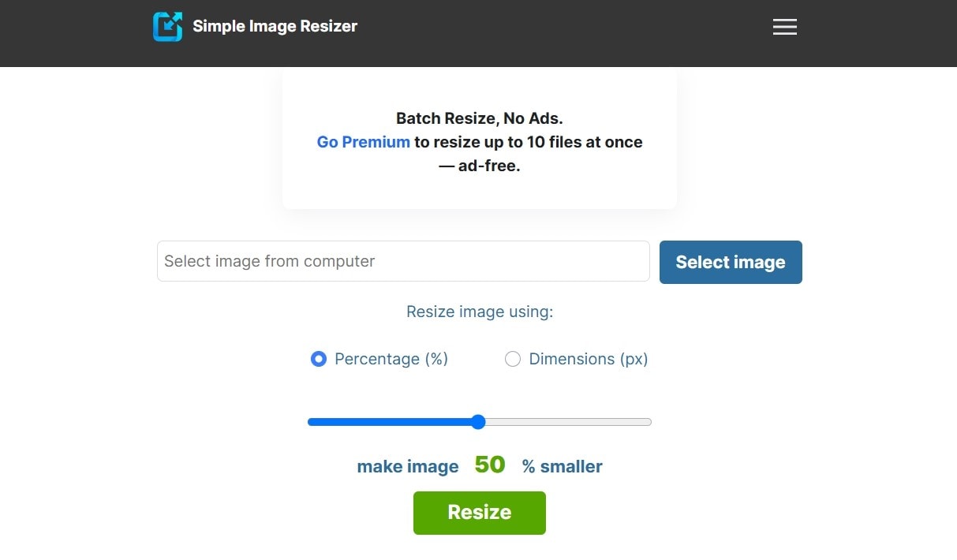Click the "Resize image using:" heading

coord(480,312)
